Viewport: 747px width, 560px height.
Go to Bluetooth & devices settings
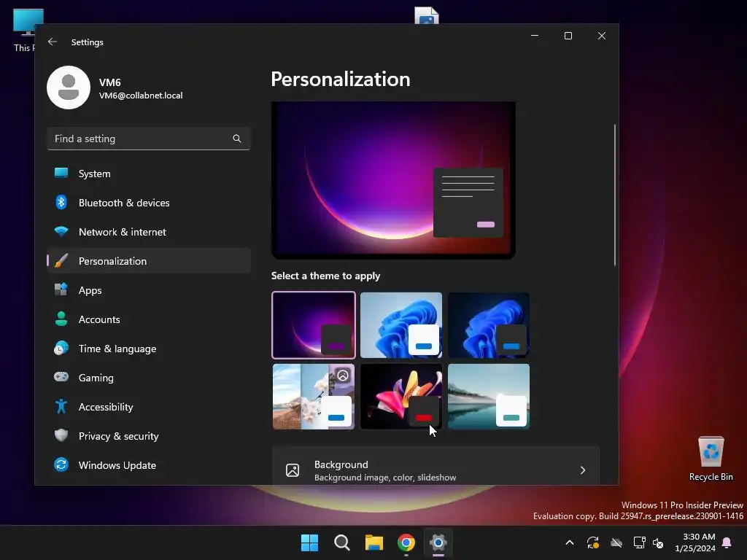149,203
